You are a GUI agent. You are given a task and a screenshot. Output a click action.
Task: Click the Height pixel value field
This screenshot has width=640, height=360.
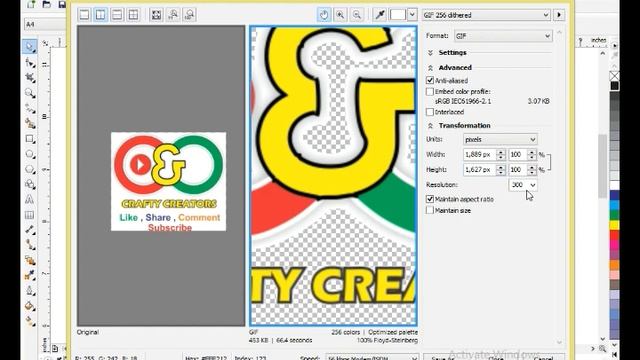pyautogui.click(x=479, y=170)
